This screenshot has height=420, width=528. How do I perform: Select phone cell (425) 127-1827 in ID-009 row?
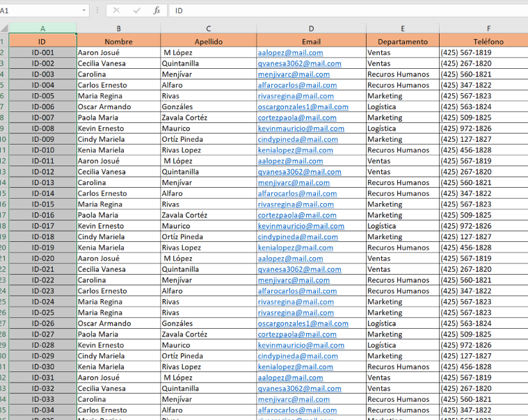484,139
